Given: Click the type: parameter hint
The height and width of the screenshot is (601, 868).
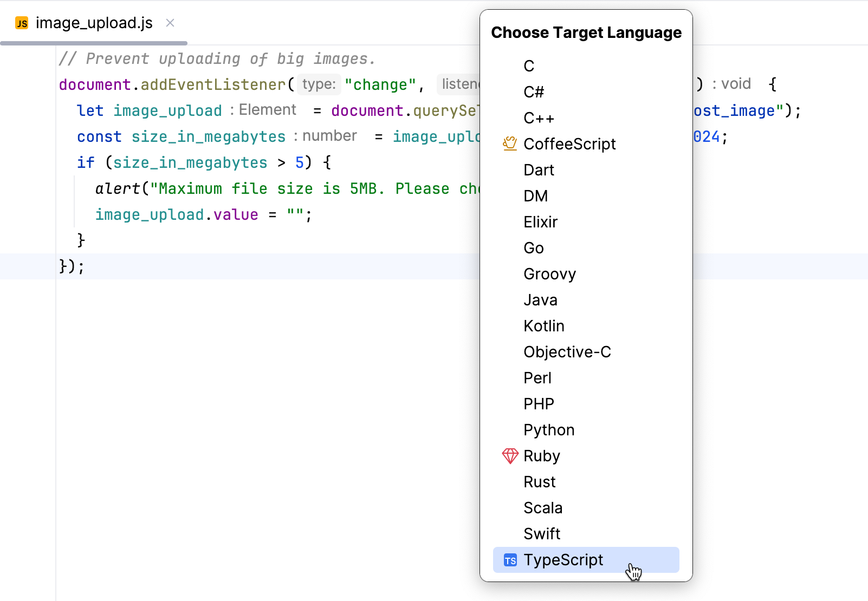Looking at the screenshot, I should click(319, 84).
